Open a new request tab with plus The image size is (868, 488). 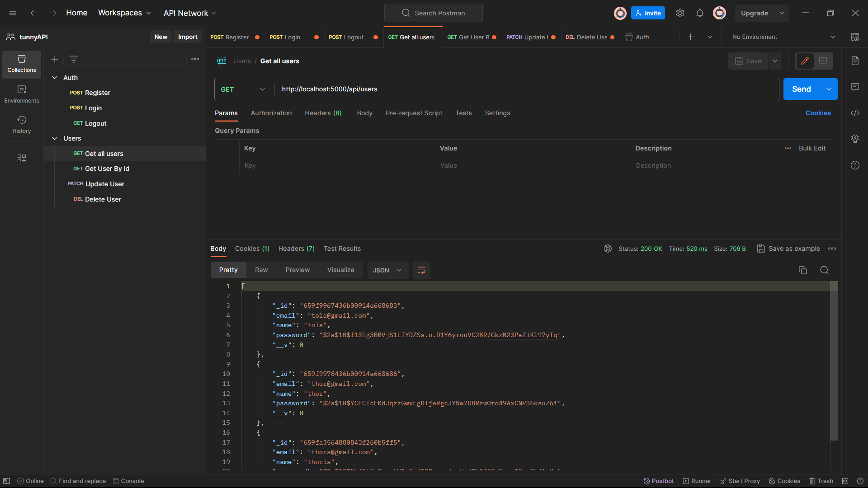pyautogui.click(x=690, y=37)
